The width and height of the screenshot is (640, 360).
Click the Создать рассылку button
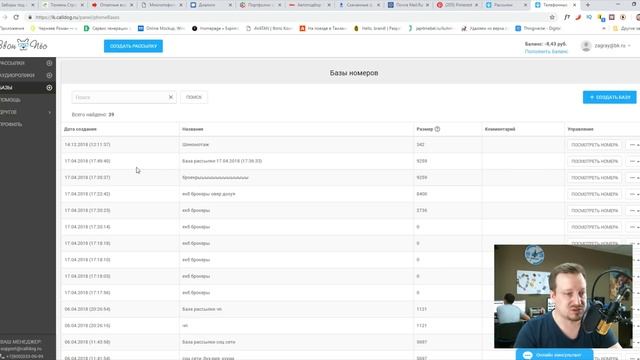[133, 46]
